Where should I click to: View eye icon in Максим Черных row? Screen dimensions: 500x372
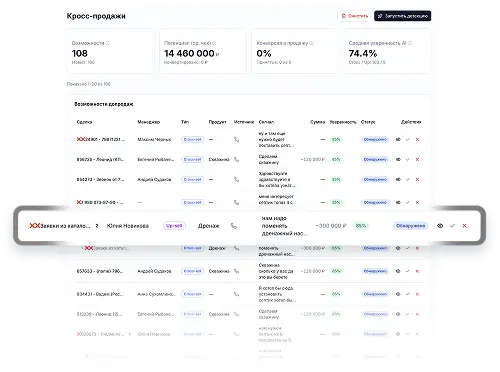398,139
